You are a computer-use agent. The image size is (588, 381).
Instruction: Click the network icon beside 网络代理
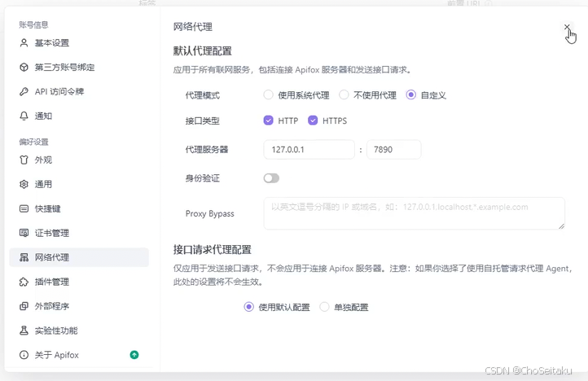pyautogui.click(x=24, y=257)
